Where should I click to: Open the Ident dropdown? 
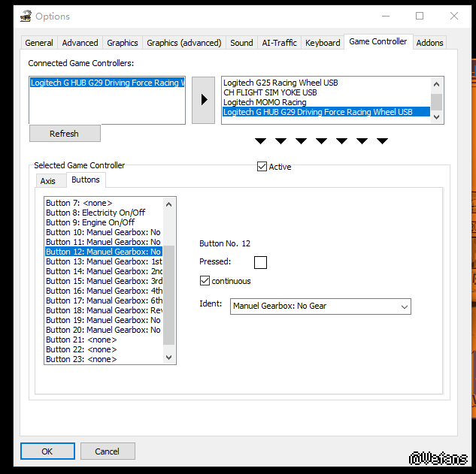click(x=320, y=306)
